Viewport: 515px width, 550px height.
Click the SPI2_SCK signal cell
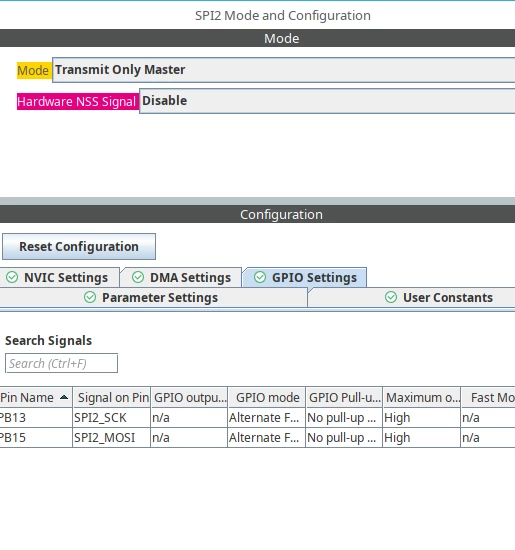click(112, 418)
